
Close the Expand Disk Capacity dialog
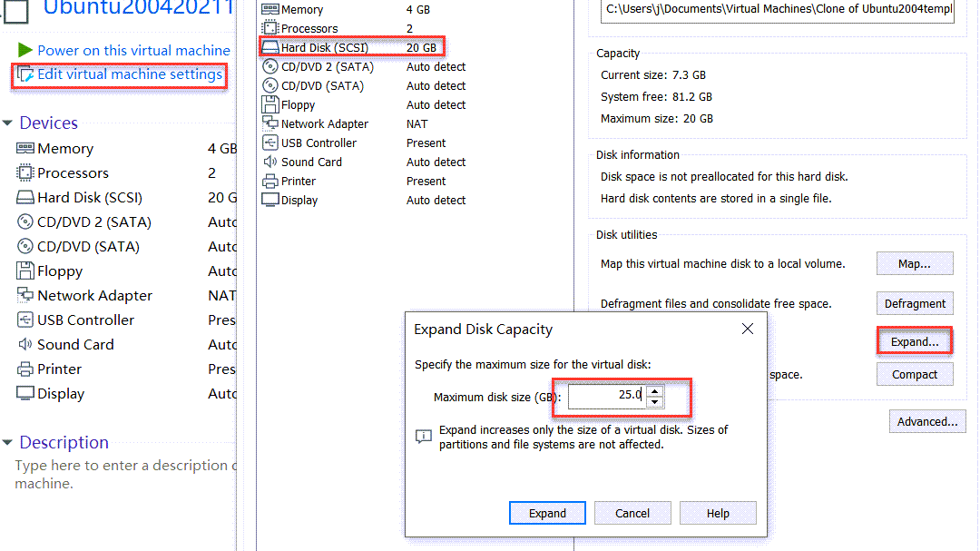(x=748, y=329)
